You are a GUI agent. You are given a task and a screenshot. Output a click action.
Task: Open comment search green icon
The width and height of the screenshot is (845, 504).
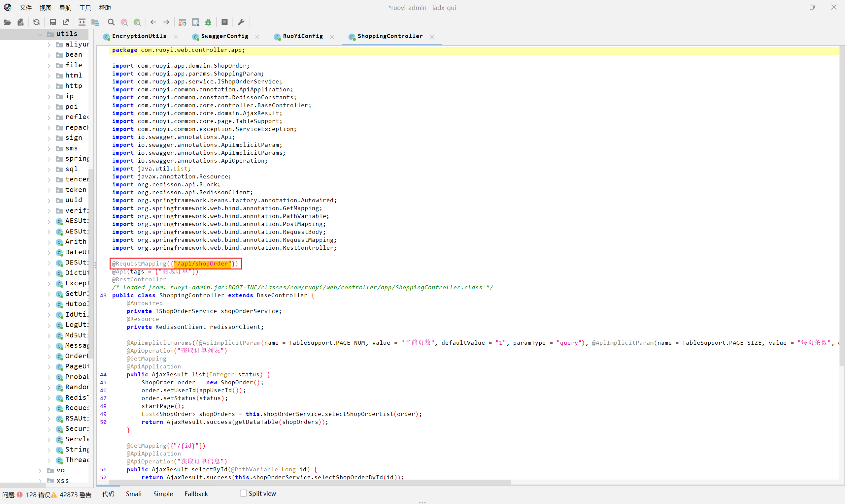coord(137,22)
